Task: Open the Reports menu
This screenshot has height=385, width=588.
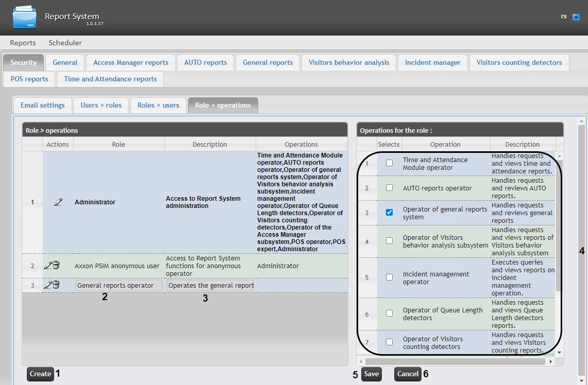Action: click(23, 43)
